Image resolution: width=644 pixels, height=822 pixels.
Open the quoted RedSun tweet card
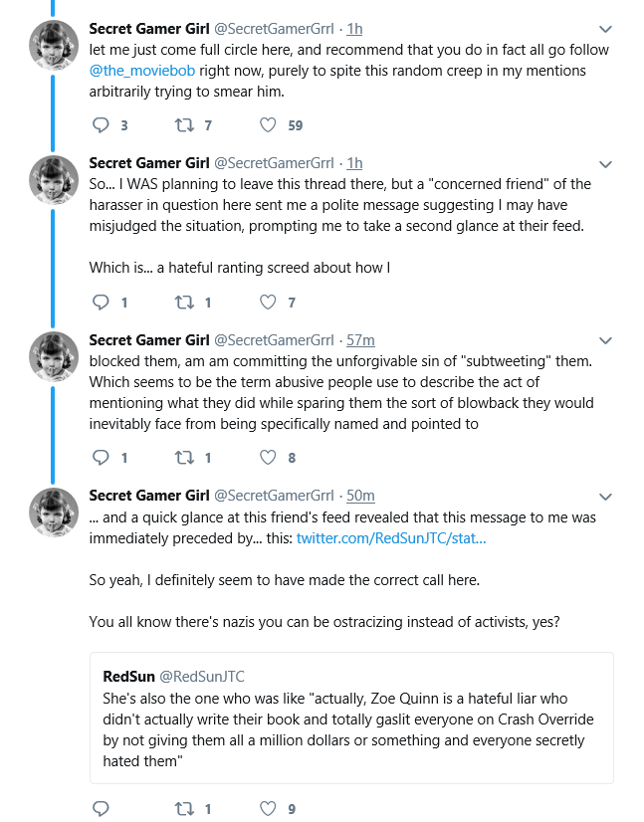pos(351,719)
